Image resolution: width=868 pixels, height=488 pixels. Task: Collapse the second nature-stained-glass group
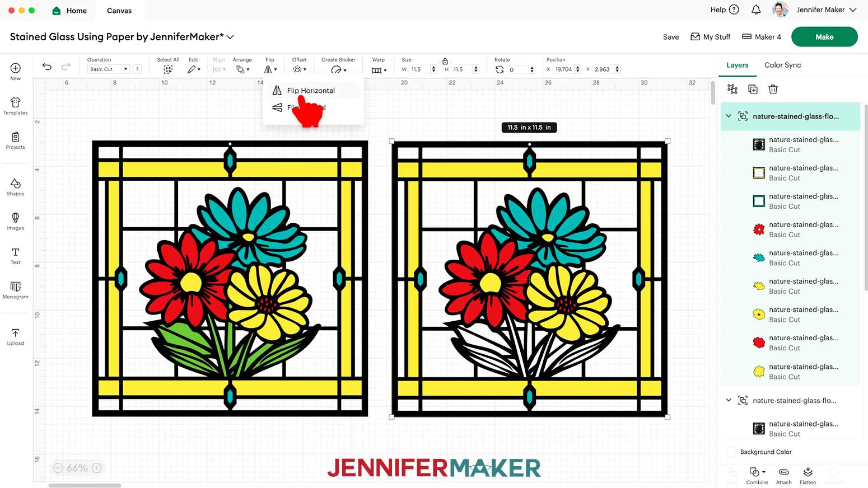pyautogui.click(x=729, y=400)
